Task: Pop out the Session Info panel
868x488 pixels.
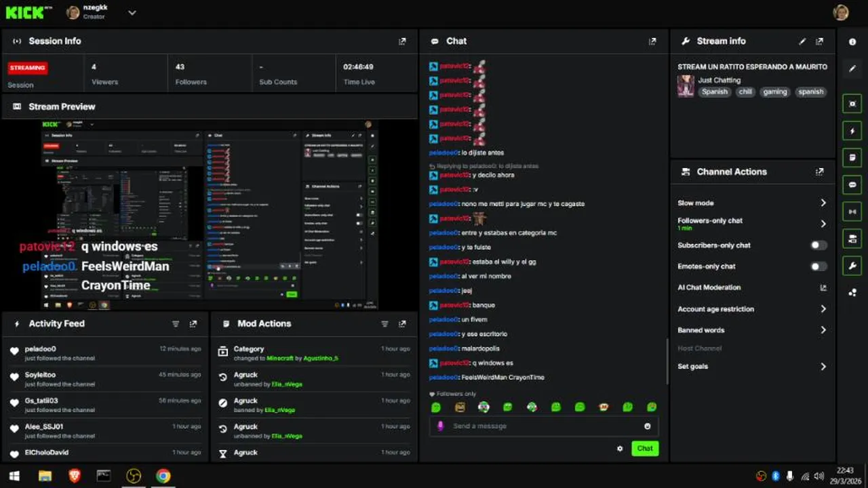Action: coord(402,41)
